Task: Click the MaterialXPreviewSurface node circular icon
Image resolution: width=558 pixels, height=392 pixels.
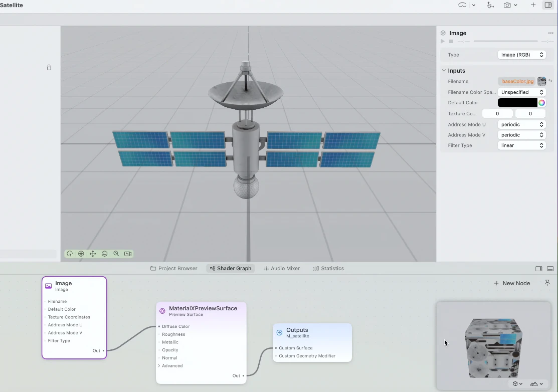Action: pos(162,311)
